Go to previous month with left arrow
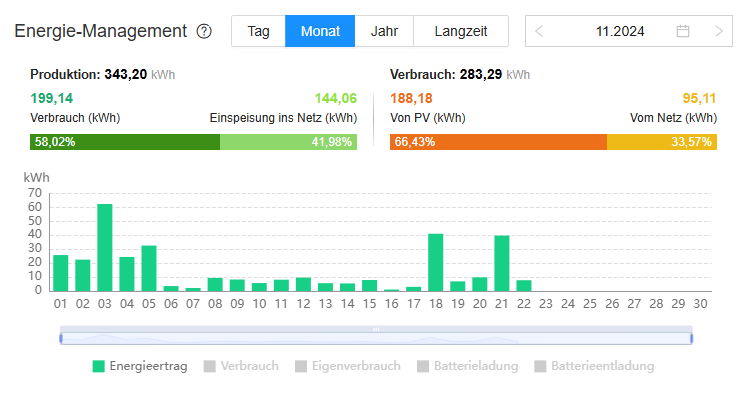The image size is (755, 395). click(539, 31)
